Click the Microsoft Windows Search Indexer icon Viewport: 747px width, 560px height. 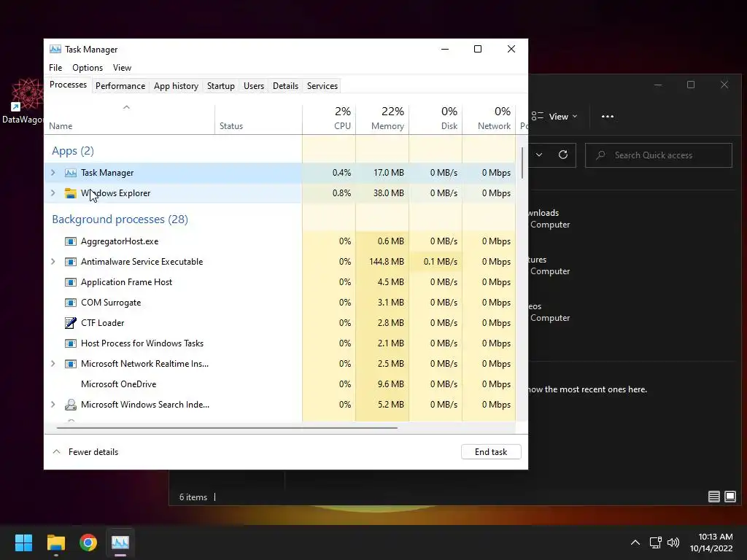(71, 405)
